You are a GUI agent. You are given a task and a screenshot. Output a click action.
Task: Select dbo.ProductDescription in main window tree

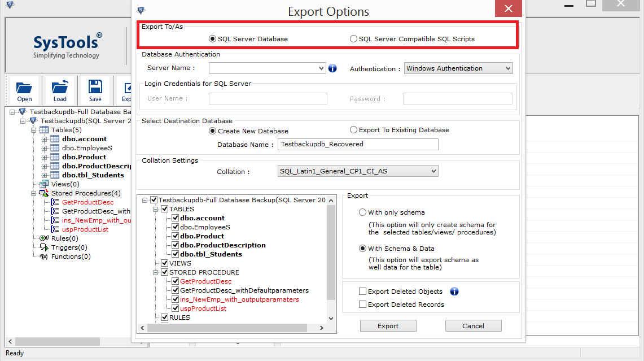[97, 166]
